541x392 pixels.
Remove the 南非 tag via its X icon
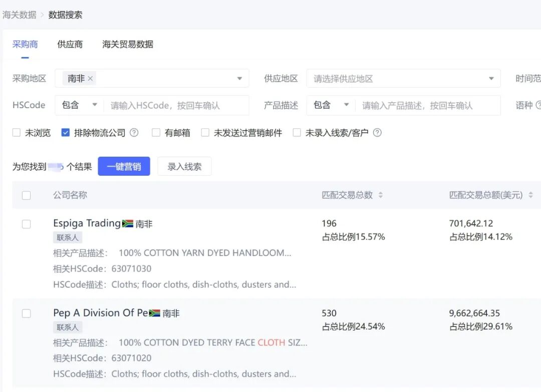[x=90, y=78]
